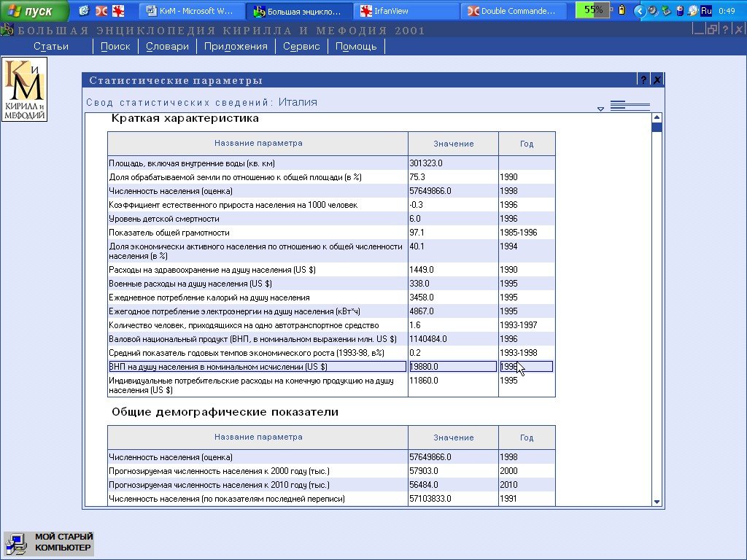747x560 pixels.
Task: Open the Словари menu
Action: click(x=167, y=46)
